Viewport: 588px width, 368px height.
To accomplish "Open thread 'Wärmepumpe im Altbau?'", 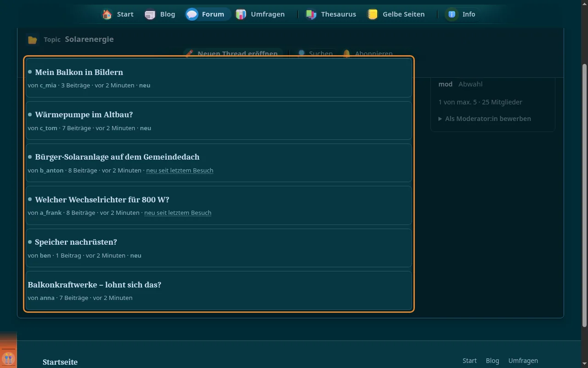I will [84, 115].
